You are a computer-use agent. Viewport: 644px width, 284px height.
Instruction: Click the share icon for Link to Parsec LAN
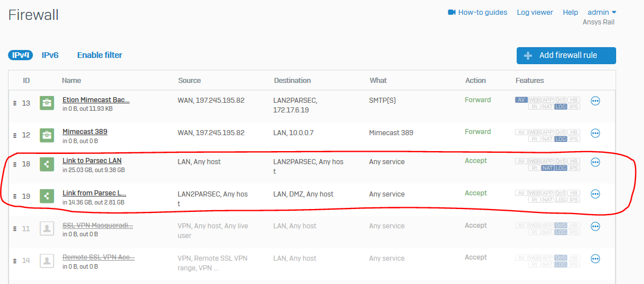[47, 164]
